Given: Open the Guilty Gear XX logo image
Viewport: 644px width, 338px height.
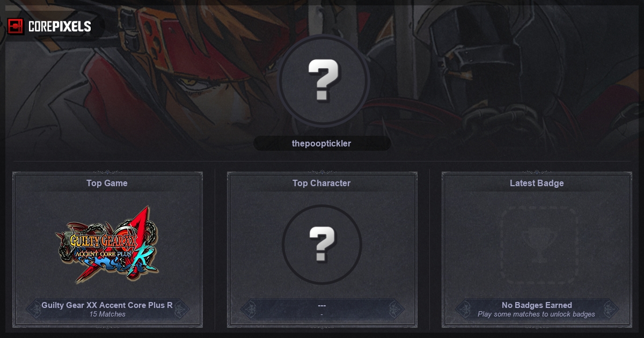Looking at the screenshot, I should 107,245.
